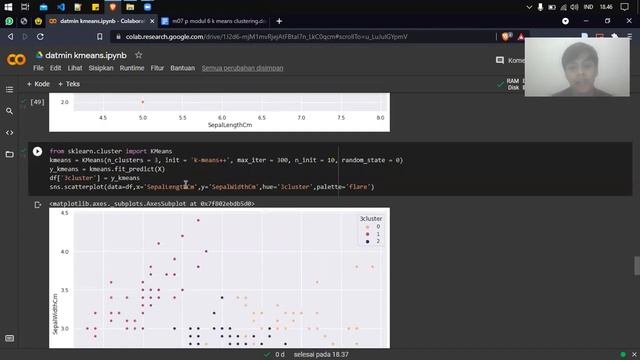Open the browser extensions puzzle icon

[x=615, y=36]
